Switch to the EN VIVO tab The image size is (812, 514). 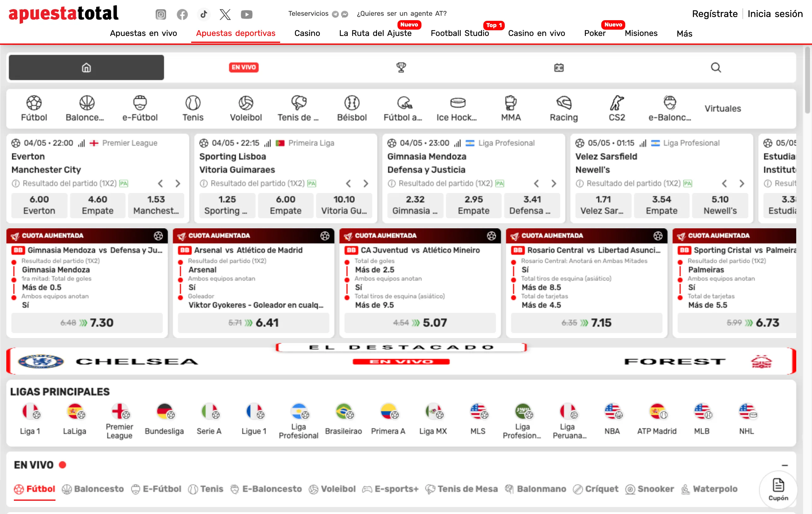pos(244,67)
